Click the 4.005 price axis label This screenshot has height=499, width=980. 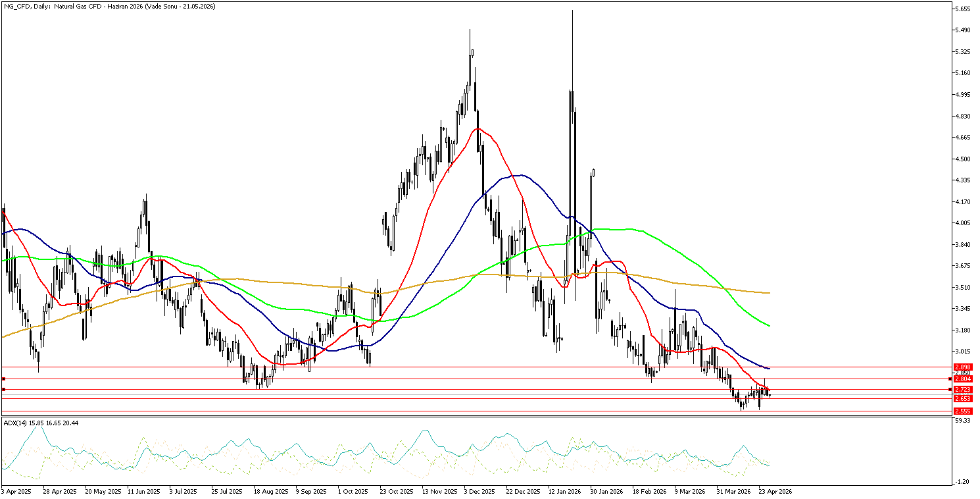click(963, 223)
